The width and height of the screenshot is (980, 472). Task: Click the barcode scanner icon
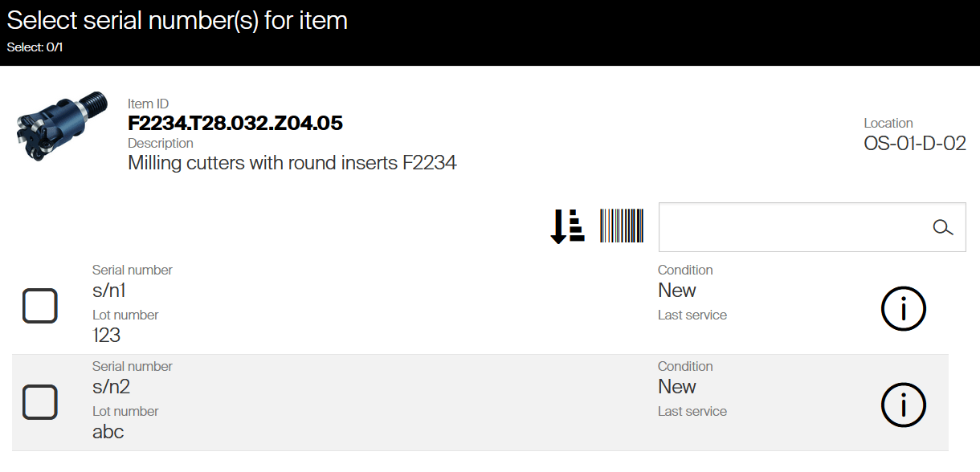click(622, 226)
